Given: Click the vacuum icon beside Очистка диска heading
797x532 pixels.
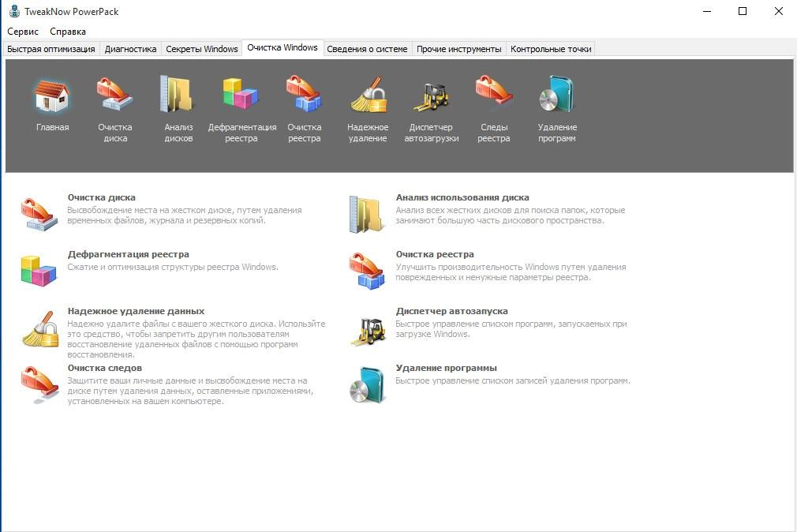Looking at the screenshot, I should point(39,215).
